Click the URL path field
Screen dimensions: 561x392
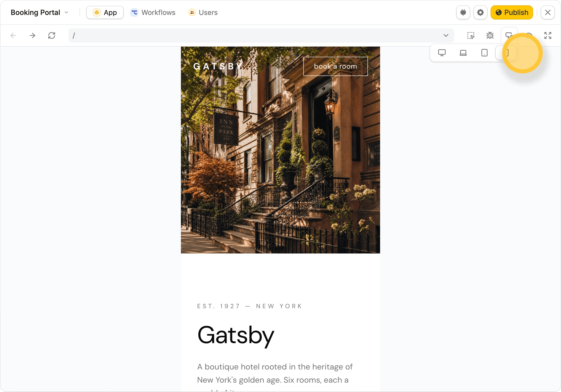click(261, 35)
